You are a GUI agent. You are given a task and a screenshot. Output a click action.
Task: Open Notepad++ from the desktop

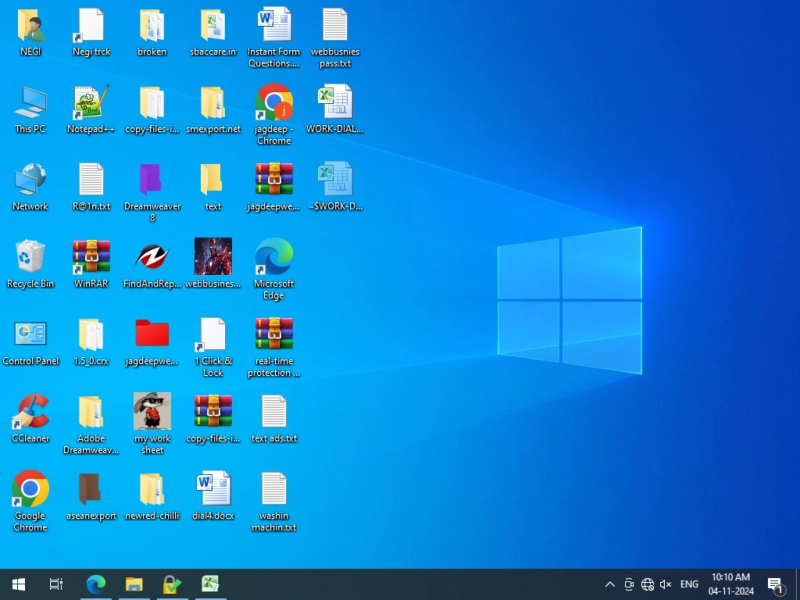click(91, 103)
